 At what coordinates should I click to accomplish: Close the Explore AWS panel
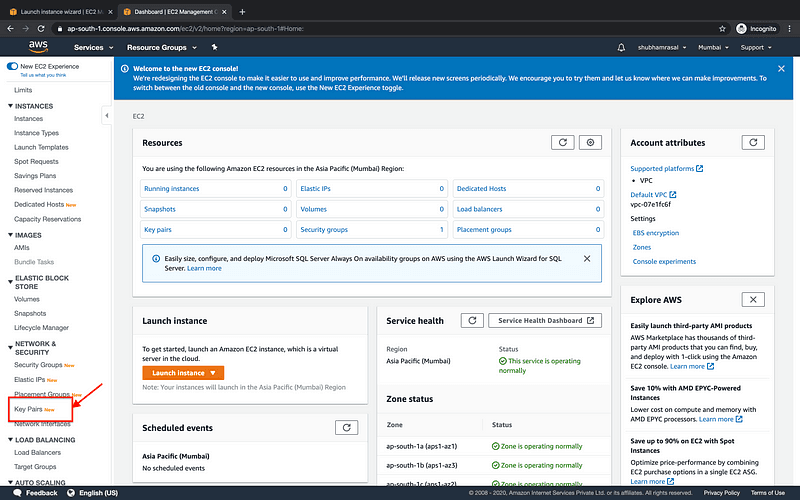[753, 299]
